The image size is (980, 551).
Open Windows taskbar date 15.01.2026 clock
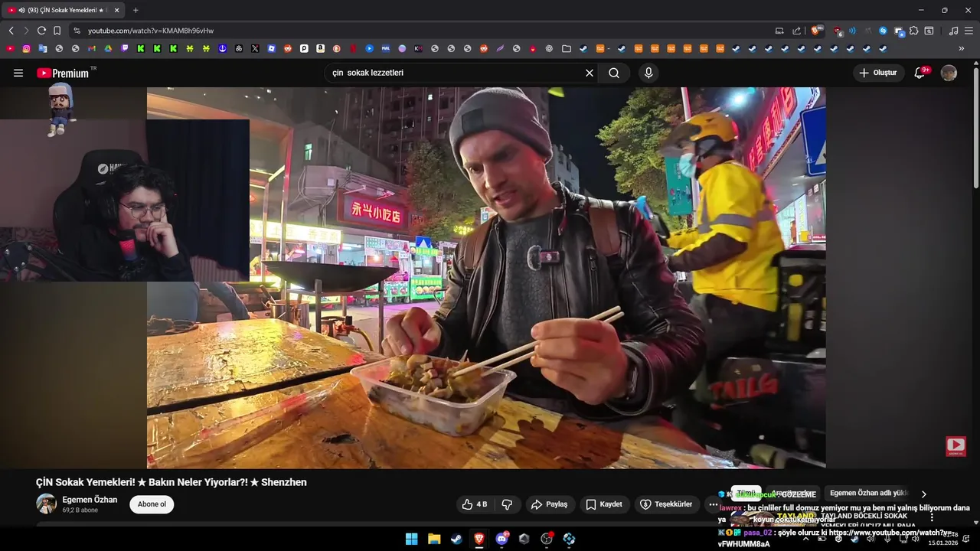pos(943,539)
